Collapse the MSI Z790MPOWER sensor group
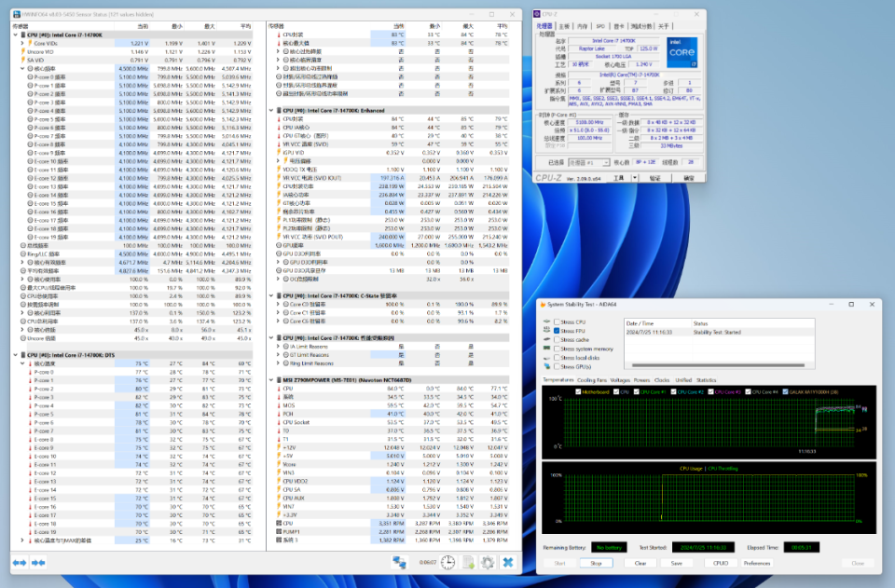Viewport: 895px width, 588px height. click(x=271, y=380)
